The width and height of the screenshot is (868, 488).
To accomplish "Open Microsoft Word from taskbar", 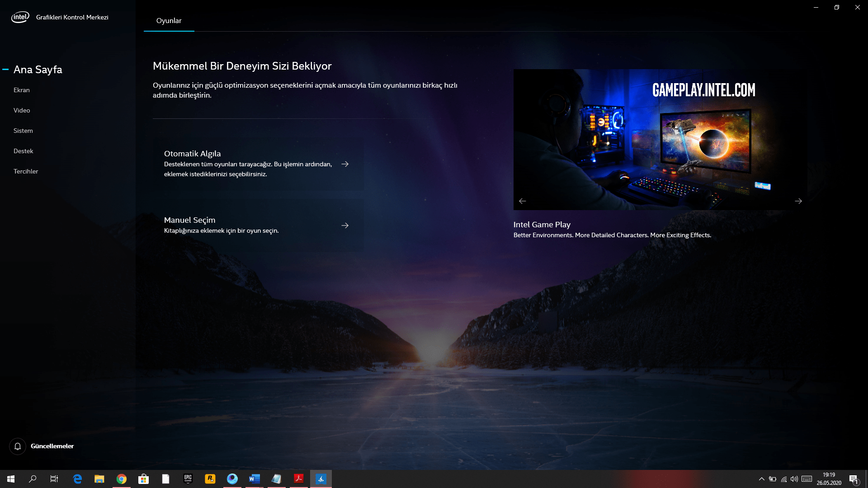I will pos(255,479).
